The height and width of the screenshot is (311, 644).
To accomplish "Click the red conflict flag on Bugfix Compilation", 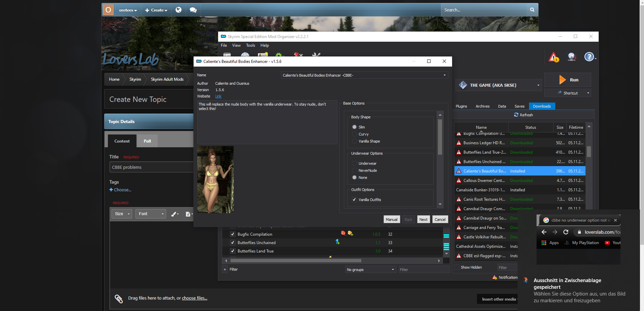I will (x=343, y=233).
